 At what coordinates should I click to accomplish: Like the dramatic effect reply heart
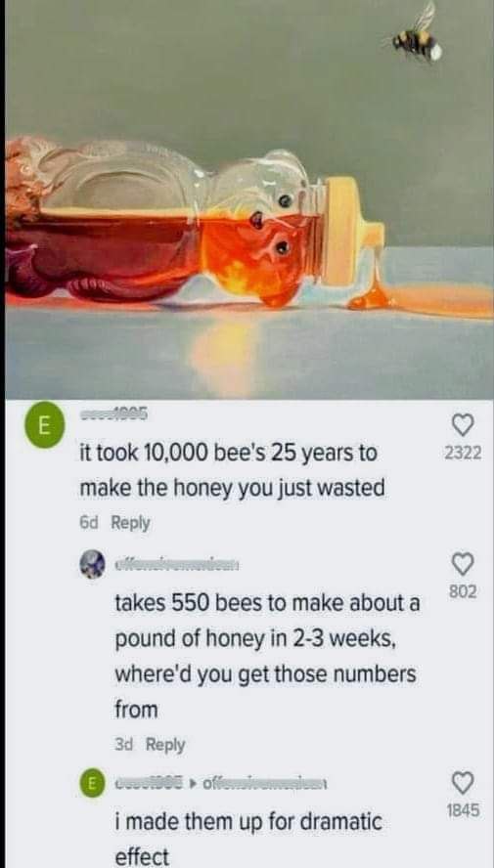point(463,783)
